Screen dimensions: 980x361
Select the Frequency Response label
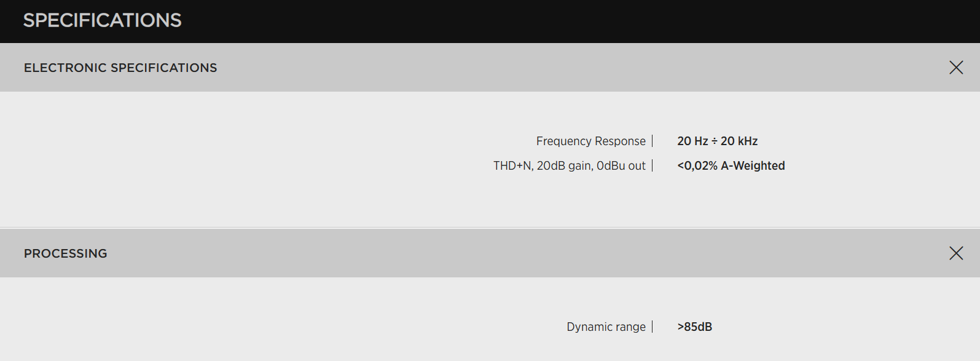590,141
